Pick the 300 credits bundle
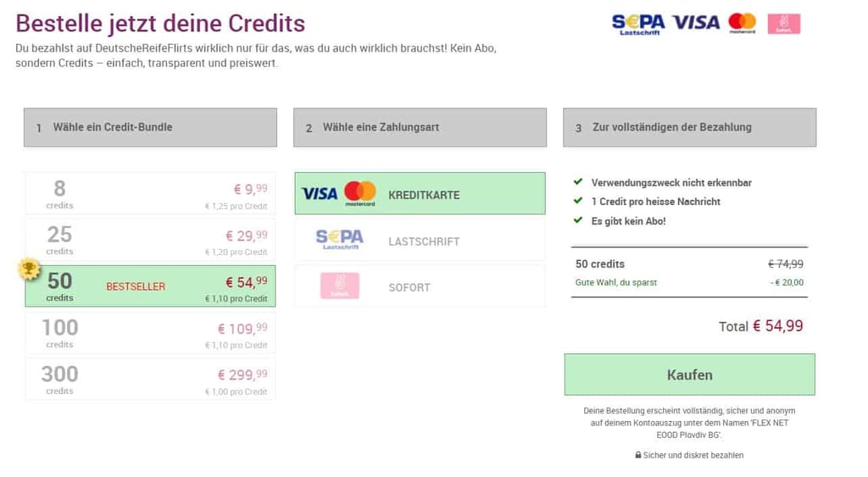 pos(150,379)
